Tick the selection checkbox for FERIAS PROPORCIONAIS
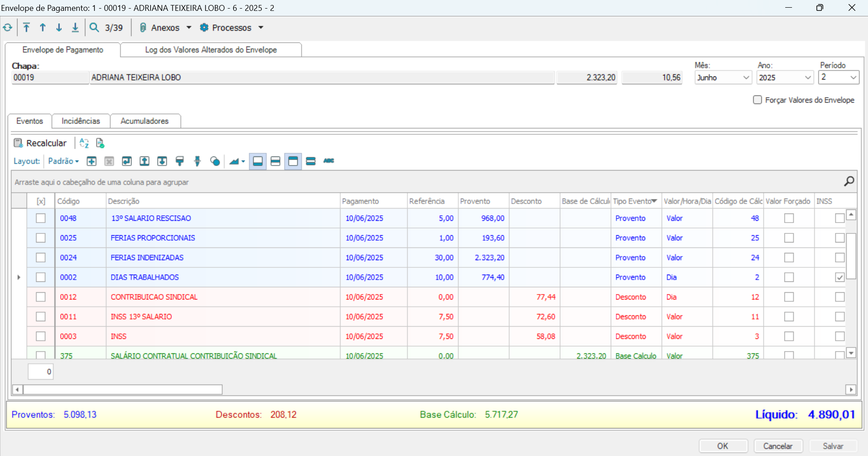Screen dimensions: 868x456 point(41,238)
